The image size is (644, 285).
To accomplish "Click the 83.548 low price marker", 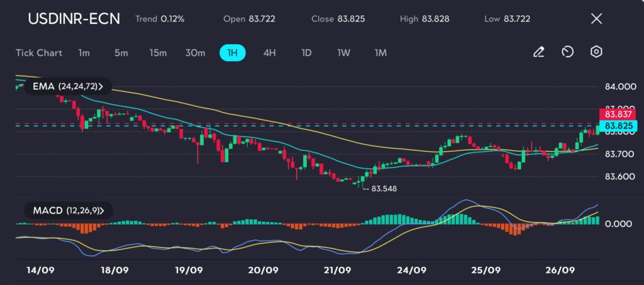I will (x=384, y=188).
